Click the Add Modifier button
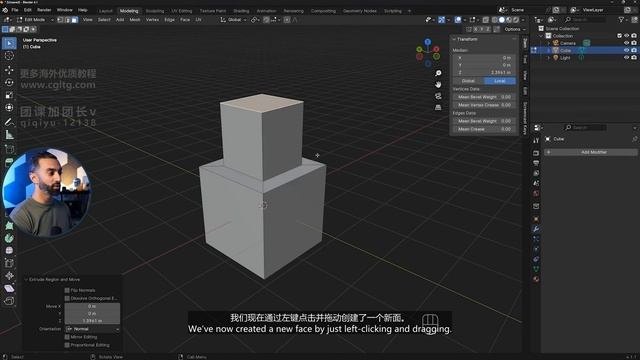The height and width of the screenshot is (360, 640). tap(591, 152)
